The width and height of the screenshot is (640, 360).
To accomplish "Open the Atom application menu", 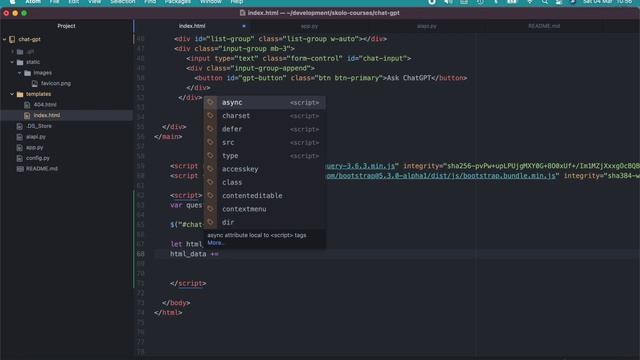I will tap(33, 2).
